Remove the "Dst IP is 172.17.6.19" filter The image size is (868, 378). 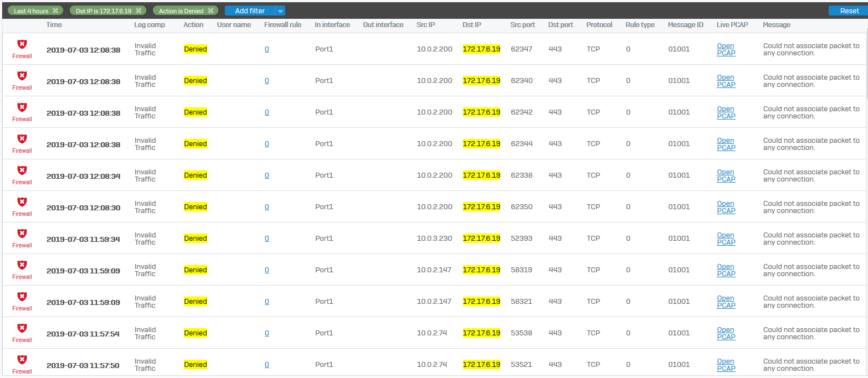[138, 11]
